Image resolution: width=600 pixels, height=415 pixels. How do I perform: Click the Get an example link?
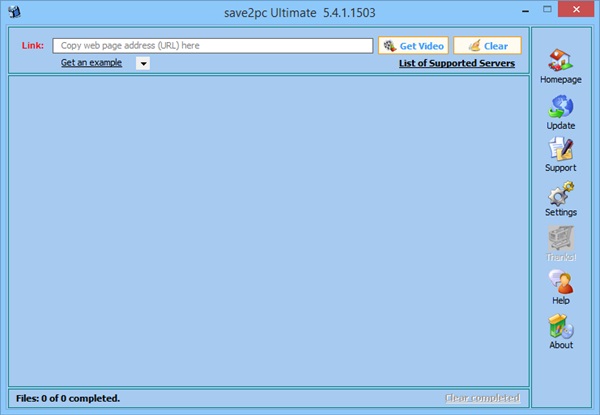[x=91, y=63]
